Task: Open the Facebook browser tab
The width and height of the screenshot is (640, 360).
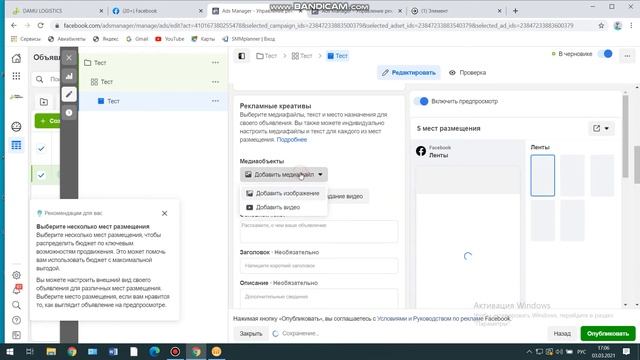Action: 158,11
